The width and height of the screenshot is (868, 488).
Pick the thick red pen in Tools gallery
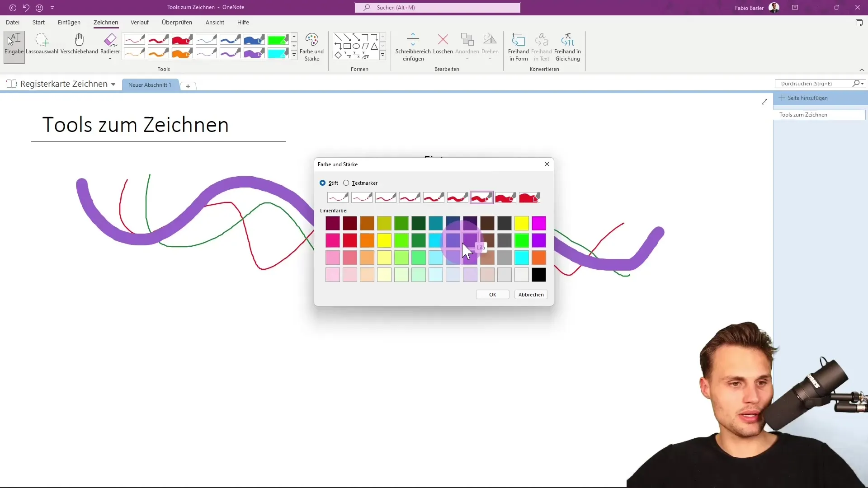(182, 40)
